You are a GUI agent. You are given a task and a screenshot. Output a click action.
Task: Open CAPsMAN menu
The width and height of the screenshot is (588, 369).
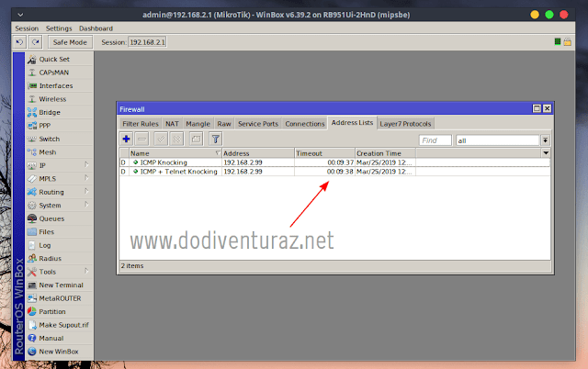(59, 73)
